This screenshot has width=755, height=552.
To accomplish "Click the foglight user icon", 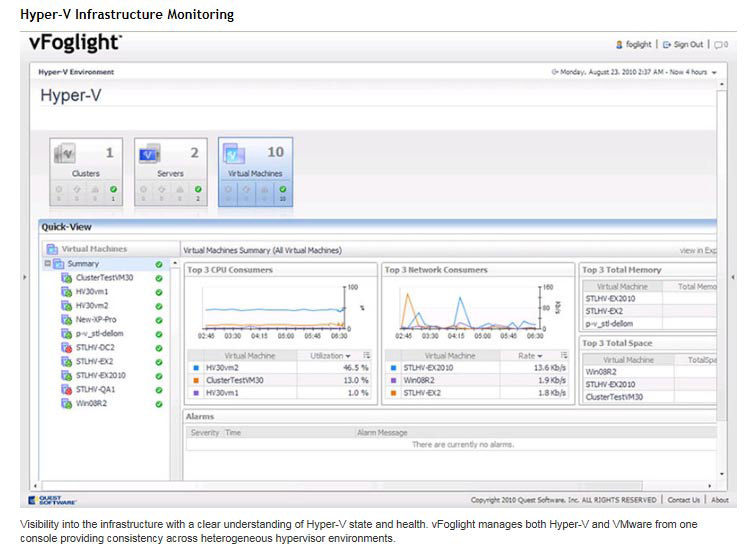I will point(619,45).
